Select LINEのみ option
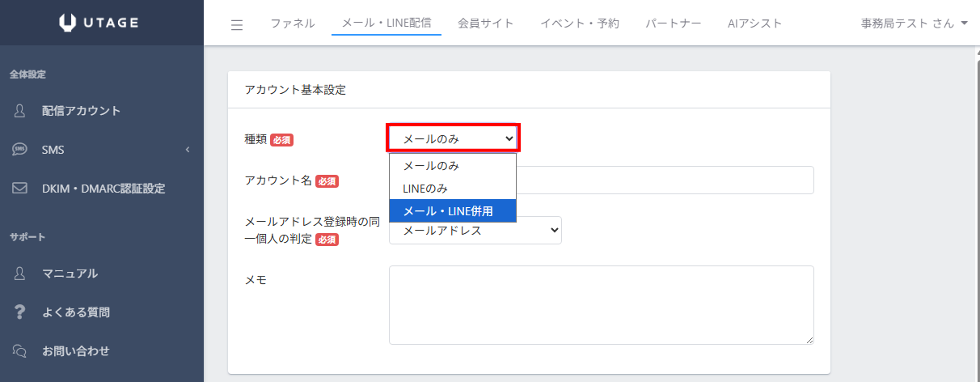 pos(452,188)
